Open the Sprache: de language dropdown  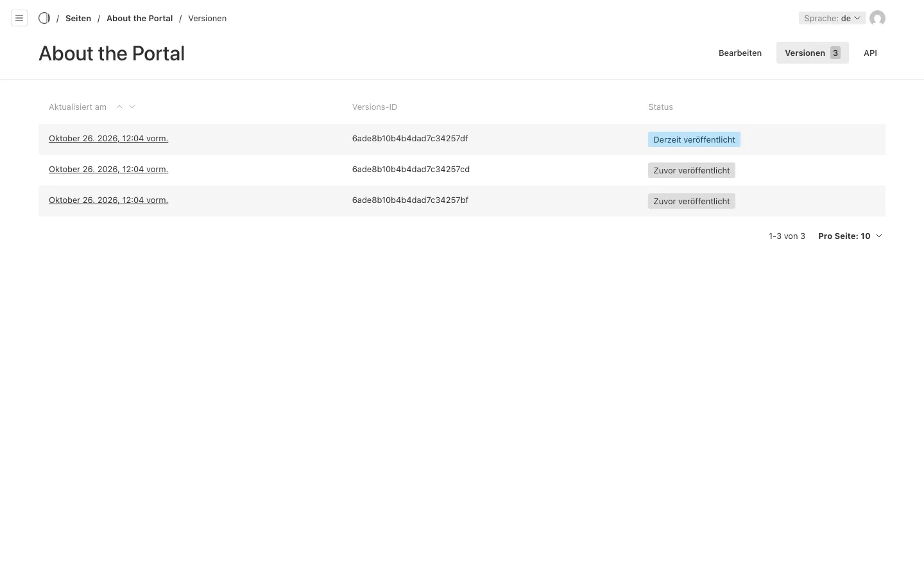coord(832,18)
